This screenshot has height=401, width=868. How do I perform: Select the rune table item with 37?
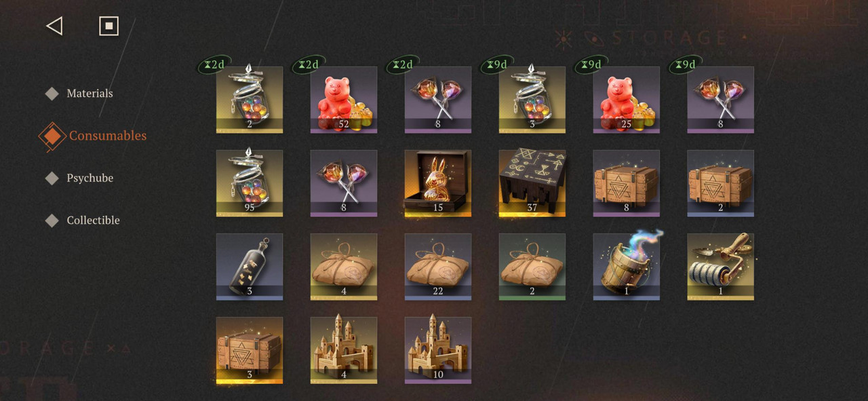532,183
